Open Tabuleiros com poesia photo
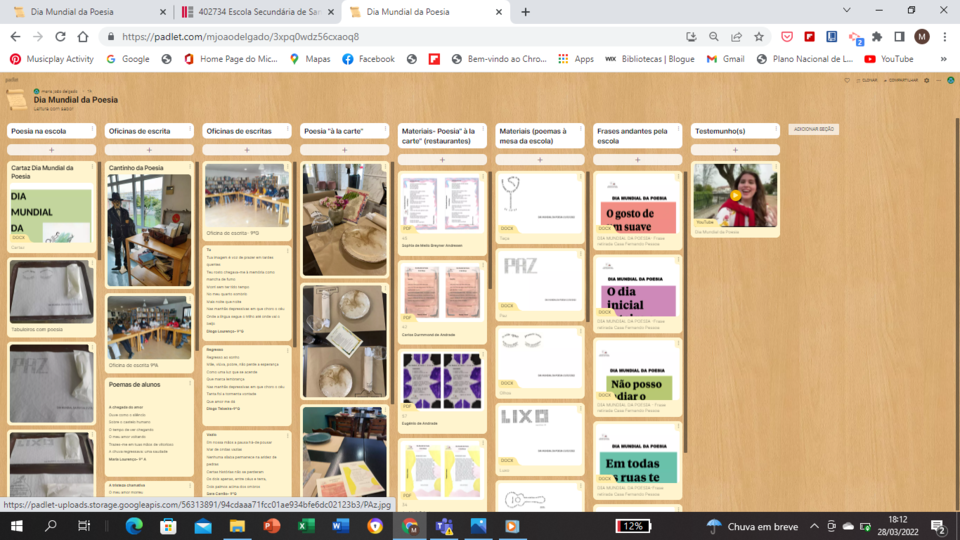The image size is (960, 540). (x=51, y=291)
